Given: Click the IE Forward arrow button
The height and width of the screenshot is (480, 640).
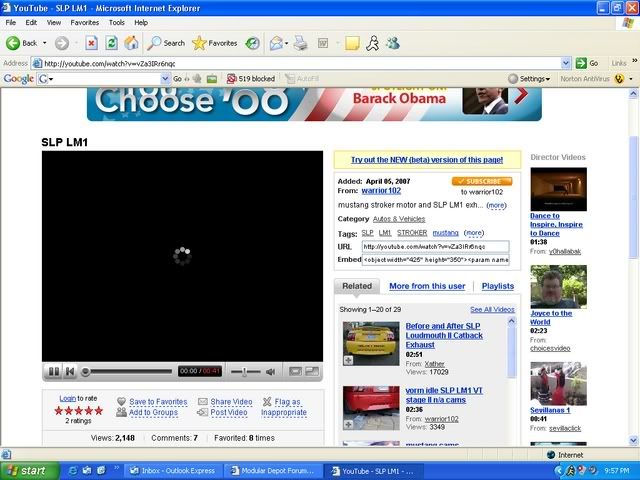Looking at the screenshot, I should (x=62, y=43).
